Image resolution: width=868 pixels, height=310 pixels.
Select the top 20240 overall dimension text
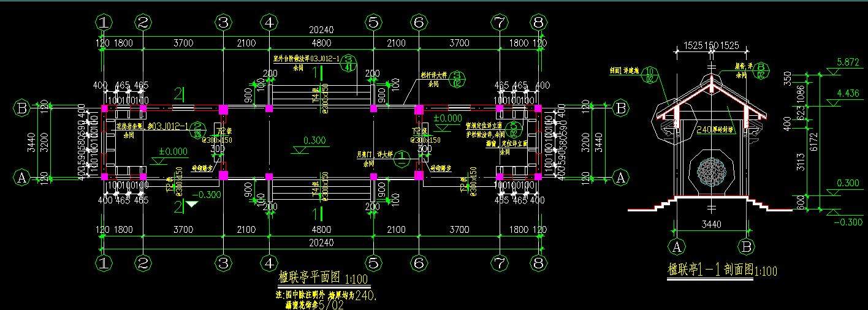pyautogui.click(x=321, y=31)
